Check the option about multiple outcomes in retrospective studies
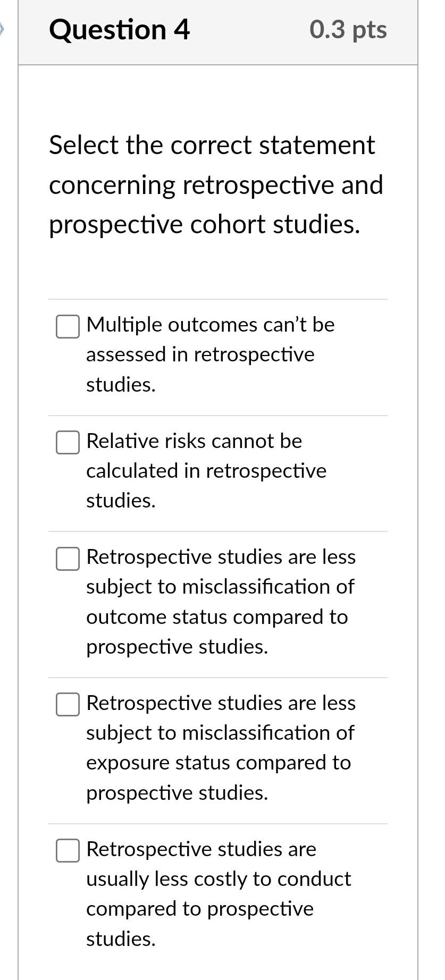 [68, 326]
